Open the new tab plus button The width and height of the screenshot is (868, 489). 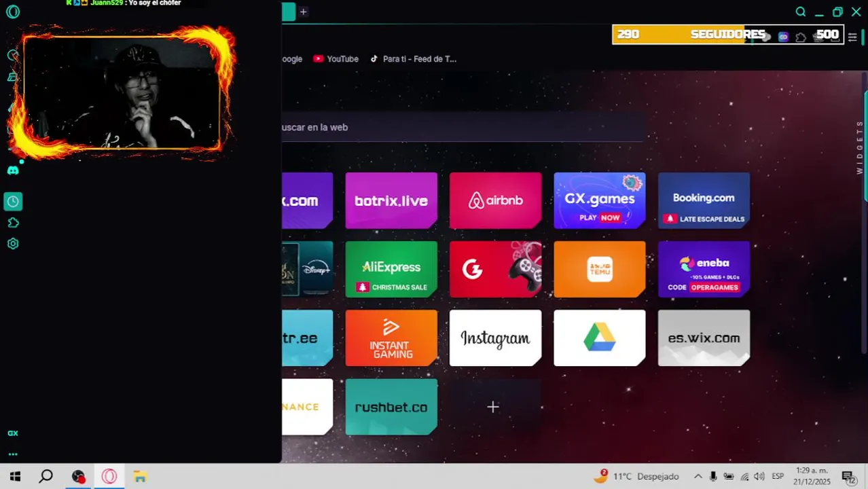[304, 12]
